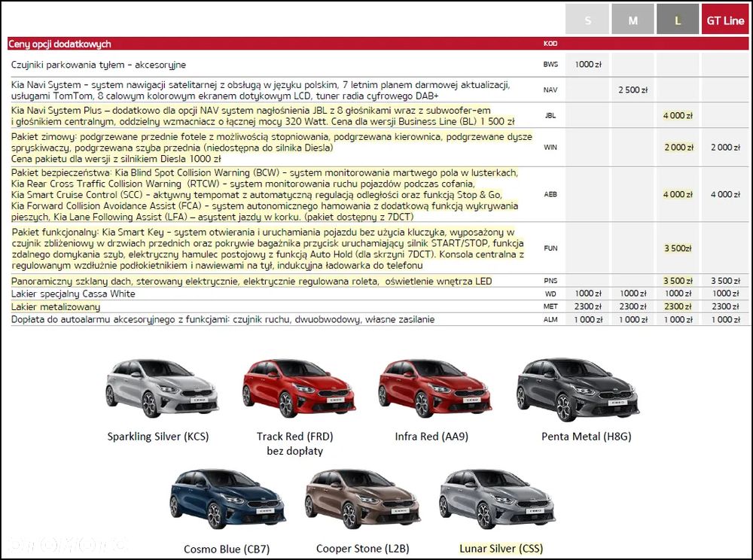Viewport: 753px width, 560px height.
Task: Click the Cosmo Blue car image
Action: coord(227,499)
